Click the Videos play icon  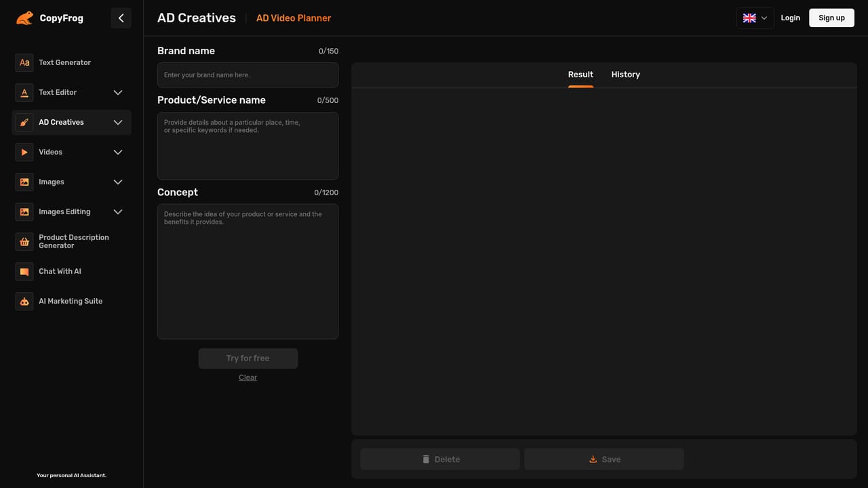(24, 152)
